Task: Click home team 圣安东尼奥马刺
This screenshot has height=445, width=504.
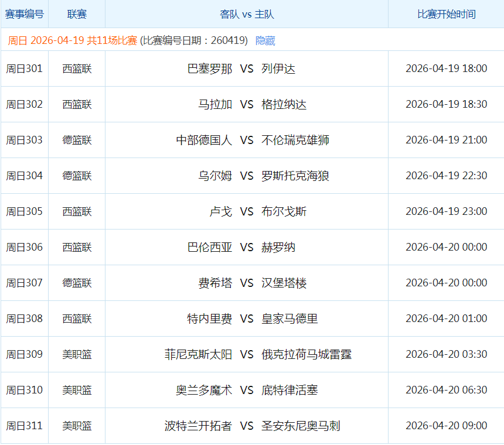Action: pos(301,426)
